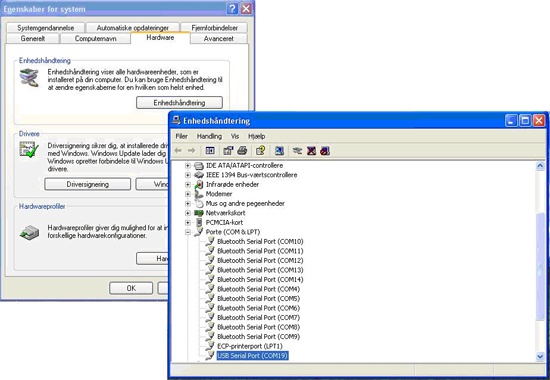Expand the Netværkskort tree node

pyautogui.click(x=188, y=213)
